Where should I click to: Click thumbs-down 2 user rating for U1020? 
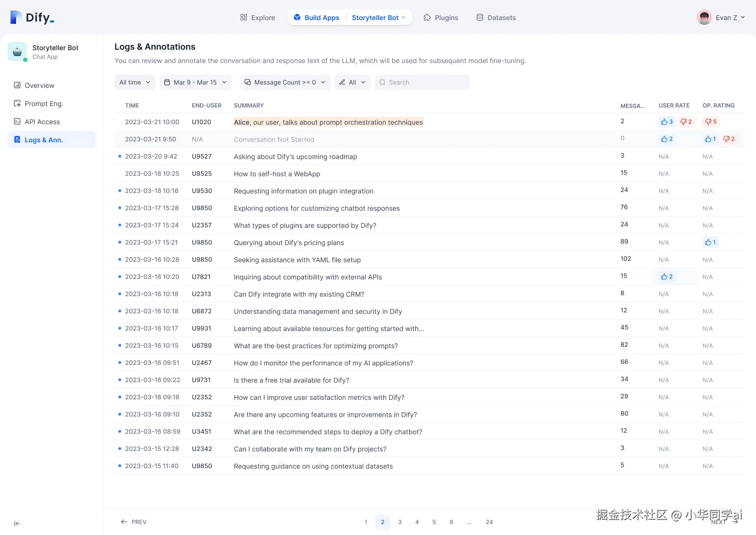coord(686,122)
